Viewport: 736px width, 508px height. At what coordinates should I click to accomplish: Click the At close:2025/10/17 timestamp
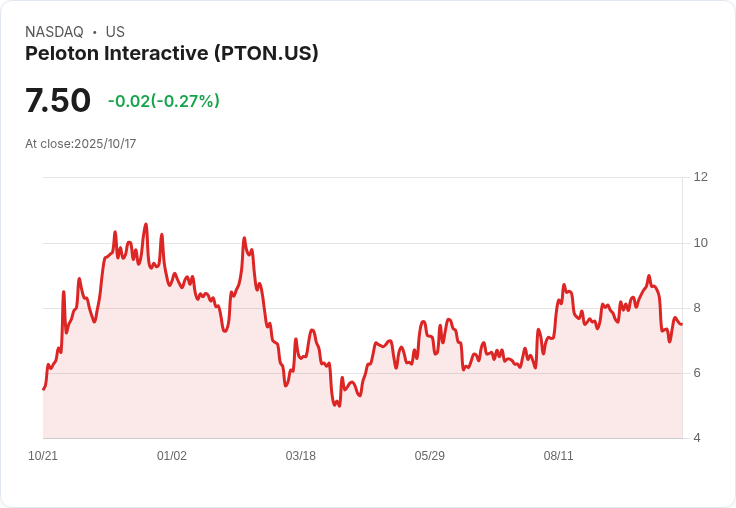[x=80, y=144]
